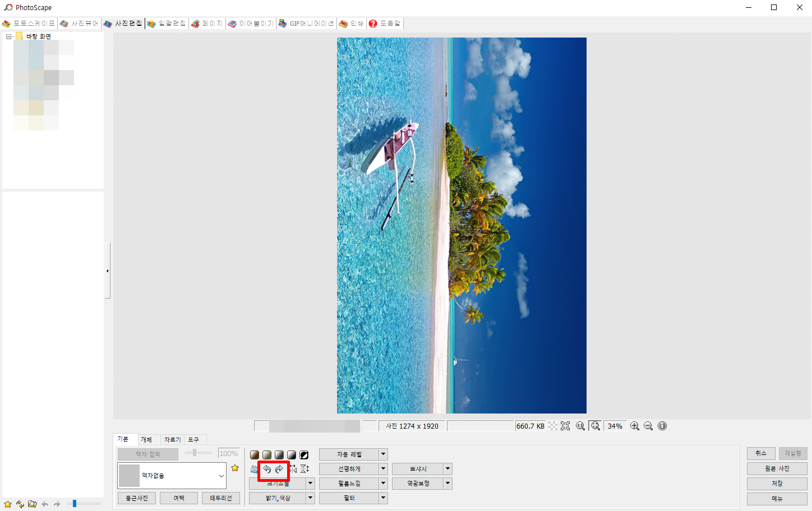The width and height of the screenshot is (812, 511).
Task: Click the open folder icon in bottom-left bar
Action: coord(33,504)
